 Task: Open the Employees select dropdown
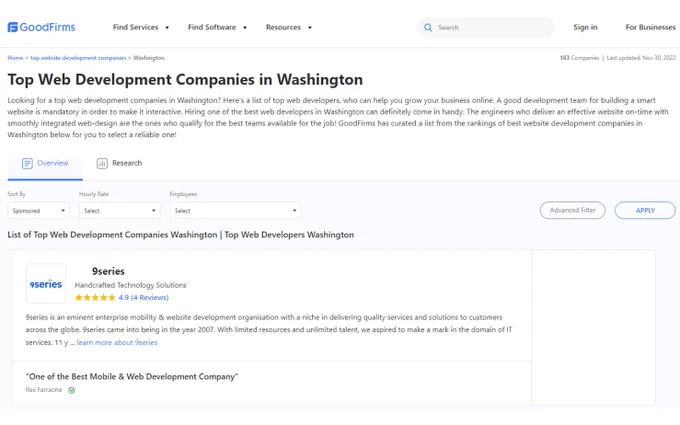235,211
